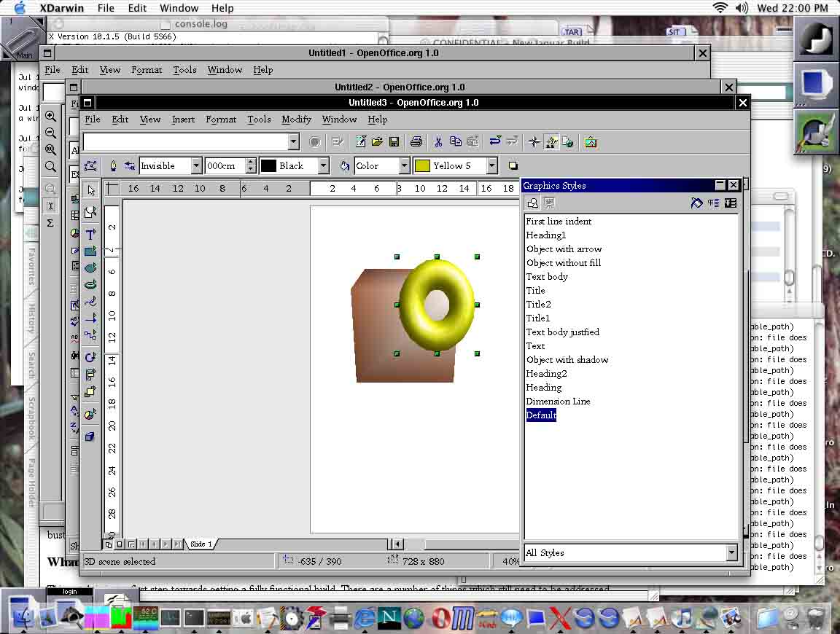Switch Stylist to Presentation Styles category
The image size is (840, 634).
tap(549, 203)
